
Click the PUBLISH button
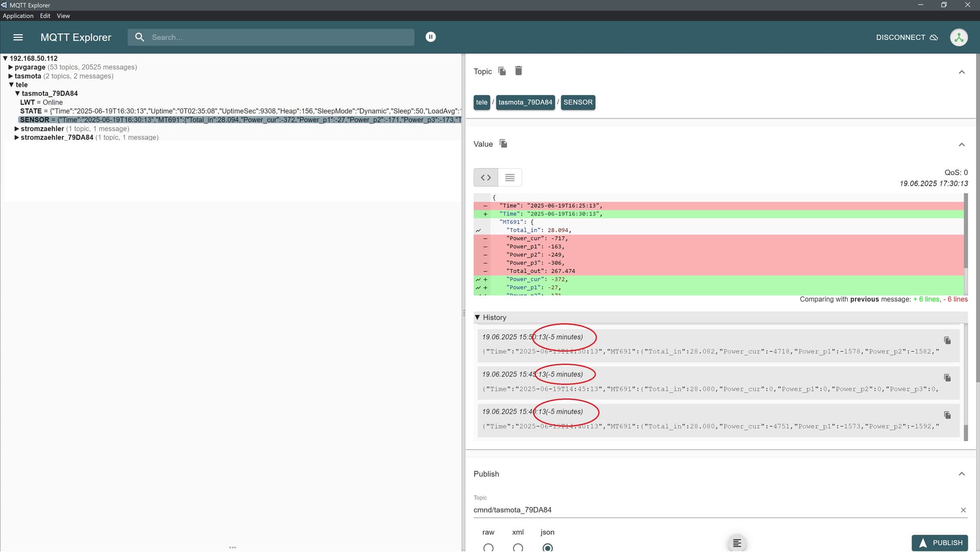tap(940, 543)
